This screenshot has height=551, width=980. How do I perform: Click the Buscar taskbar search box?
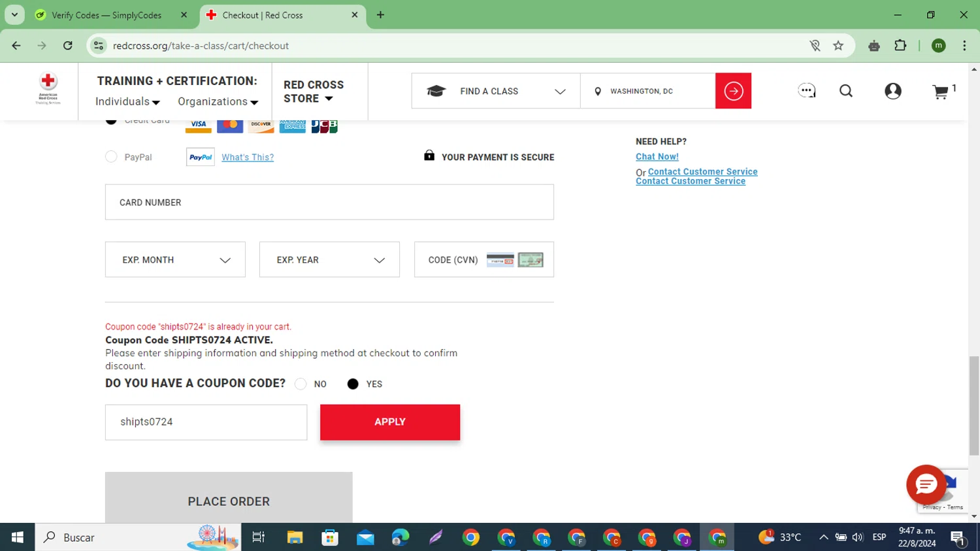138,537
